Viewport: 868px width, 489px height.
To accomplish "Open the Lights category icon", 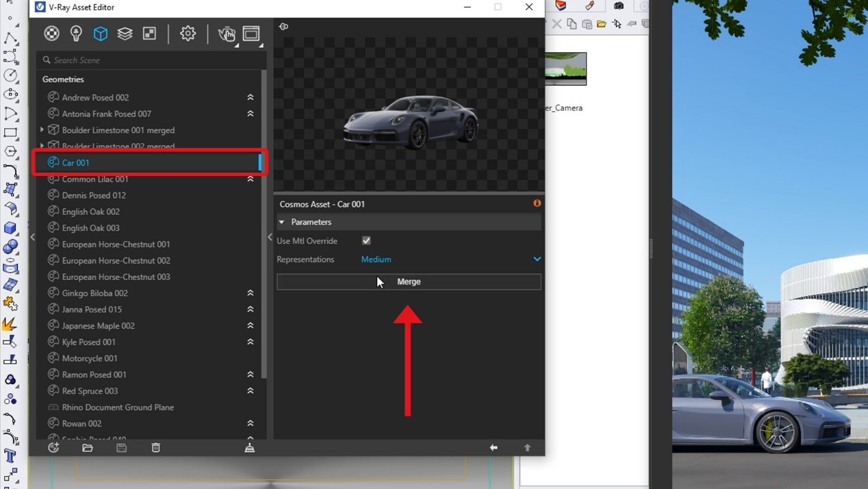I will (76, 34).
